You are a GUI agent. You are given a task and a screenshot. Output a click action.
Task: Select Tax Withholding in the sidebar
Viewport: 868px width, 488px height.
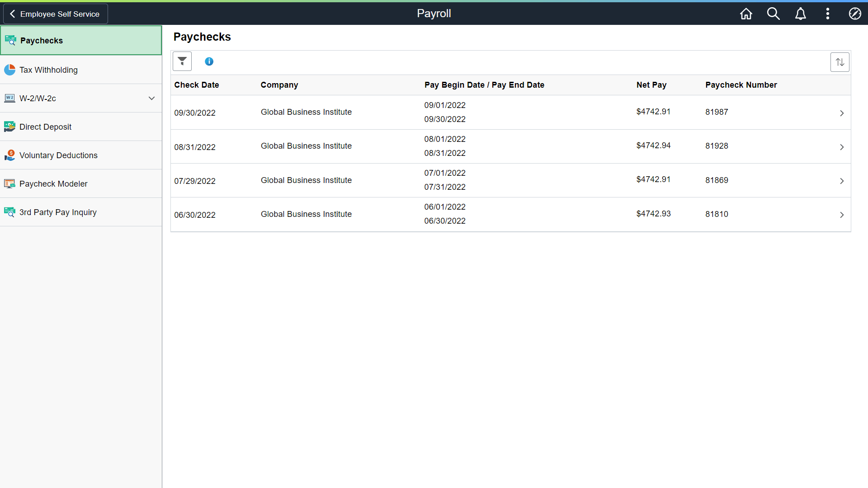(x=48, y=70)
